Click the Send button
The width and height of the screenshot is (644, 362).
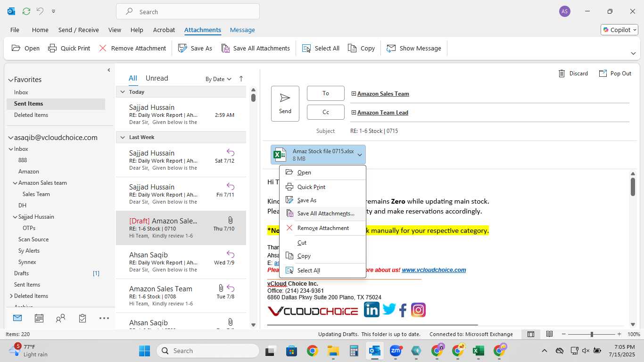click(x=285, y=104)
